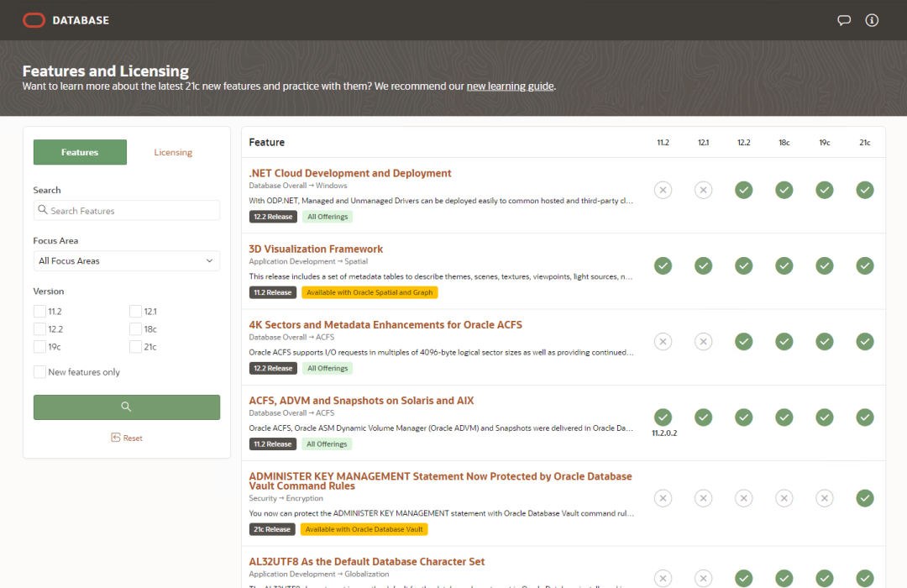Open 3D Visualization Framework feature
The width and height of the screenshot is (907, 588).
pyautogui.click(x=316, y=249)
